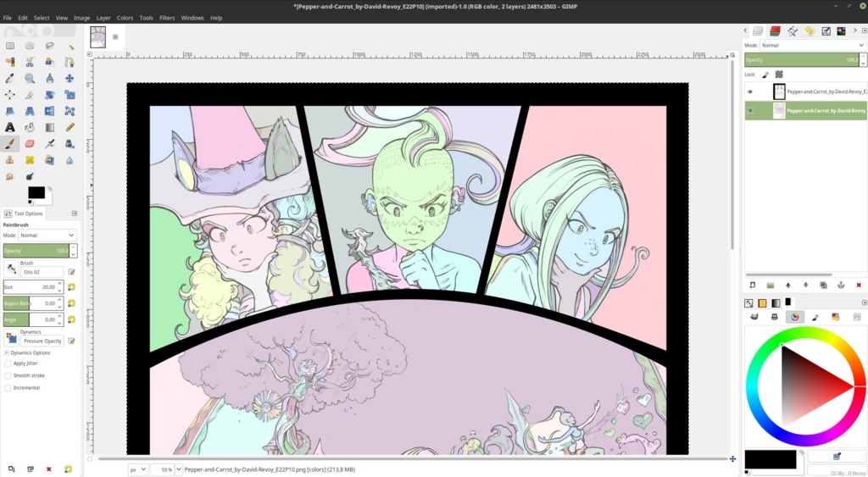The height and width of the screenshot is (477, 868).
Task: Open Tool Options panel configuration menu
Action: pyautogui.click(x=75, y=214)
